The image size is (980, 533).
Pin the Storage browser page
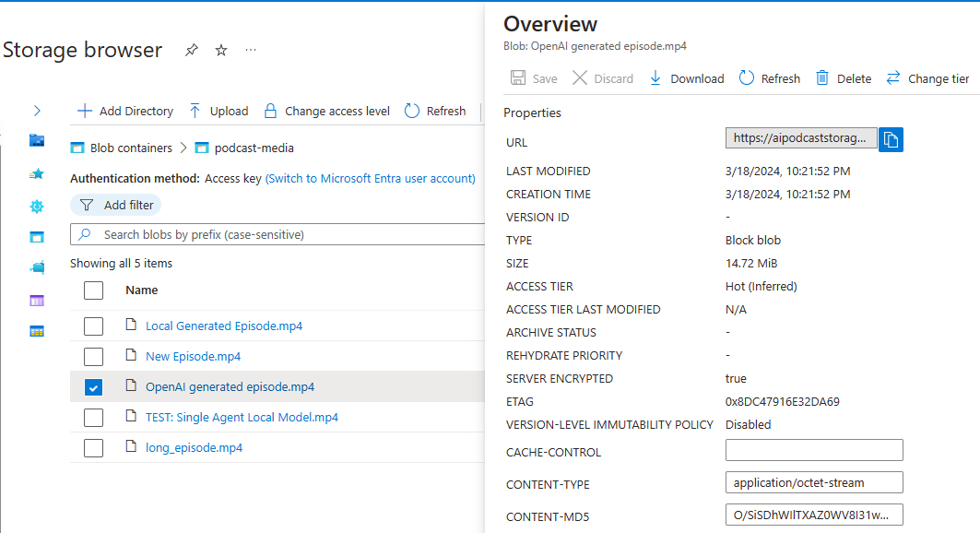(x=192, y=50)
